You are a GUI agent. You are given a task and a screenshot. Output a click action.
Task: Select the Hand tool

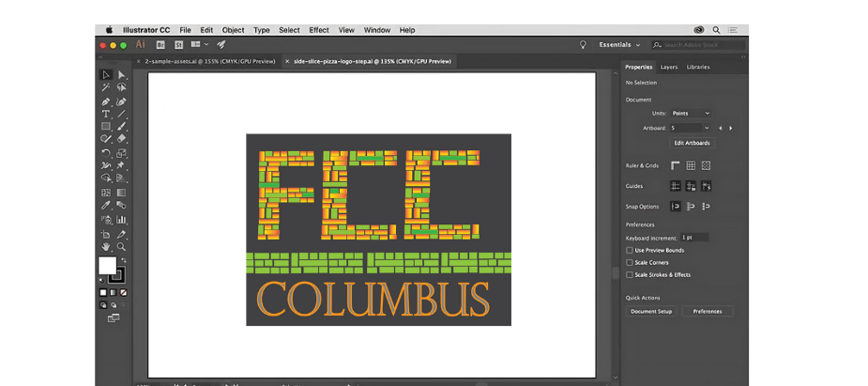[106, 247]
